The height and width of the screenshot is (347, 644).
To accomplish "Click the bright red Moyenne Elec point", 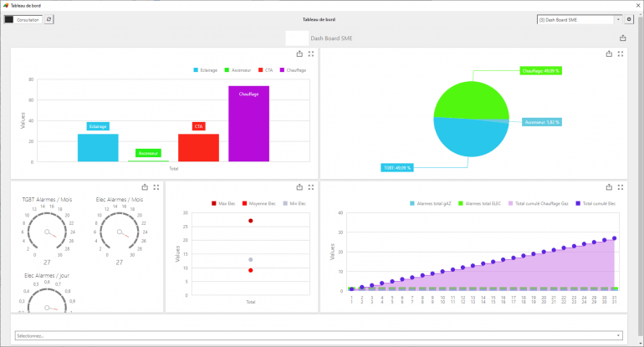I will point(251,270).
